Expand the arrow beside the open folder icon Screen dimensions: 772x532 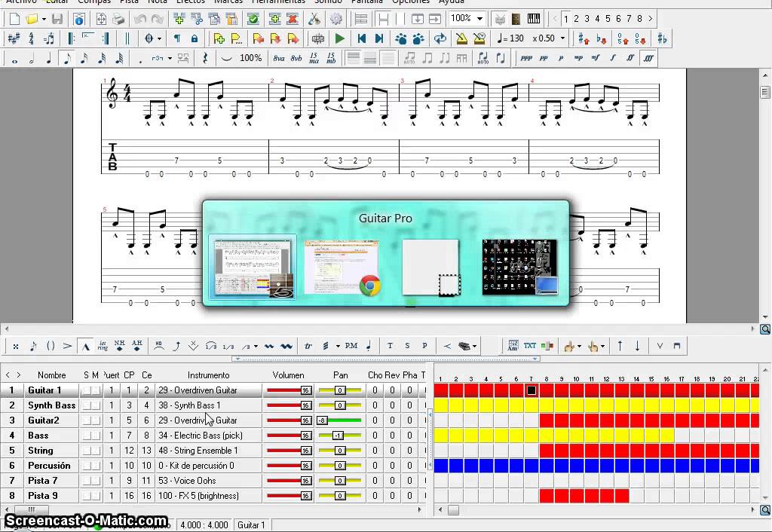(44, 19)
